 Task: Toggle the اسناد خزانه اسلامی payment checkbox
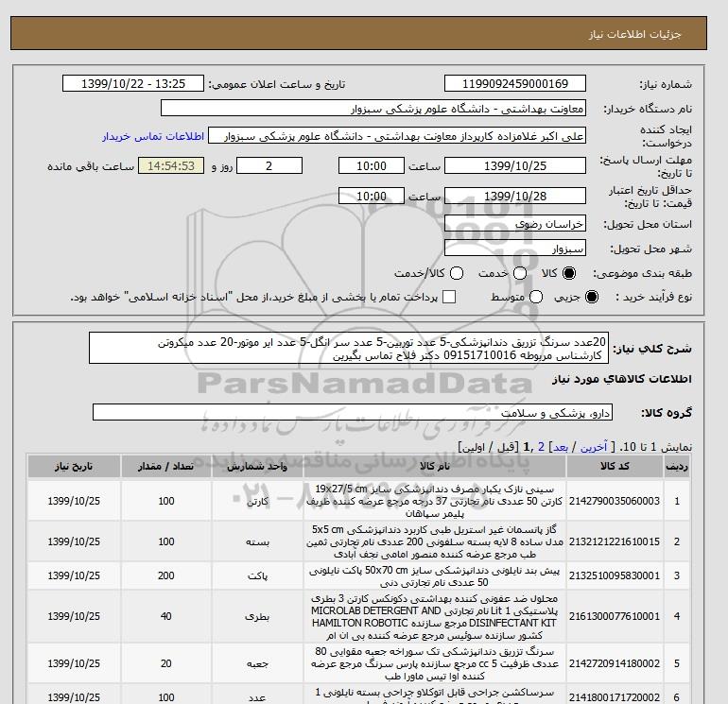coord(449,297)
